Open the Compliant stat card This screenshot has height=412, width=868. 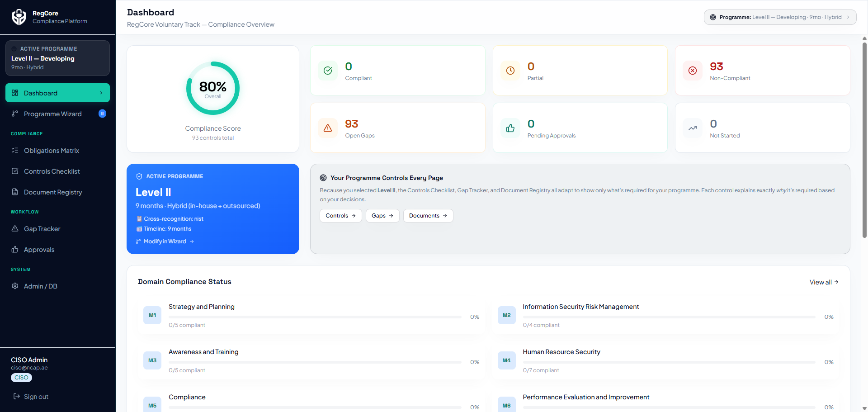click(398, 71)
